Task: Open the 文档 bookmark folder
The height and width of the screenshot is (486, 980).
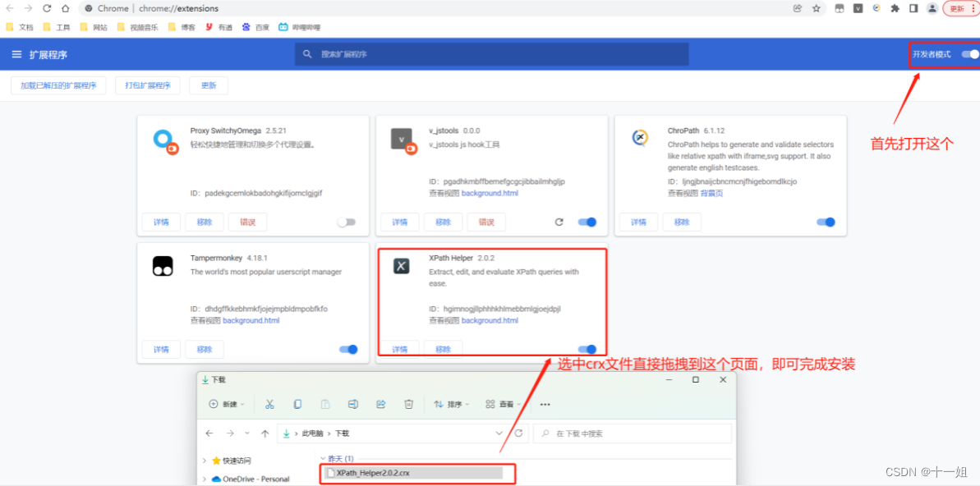Action: click(x=20, y=27)
